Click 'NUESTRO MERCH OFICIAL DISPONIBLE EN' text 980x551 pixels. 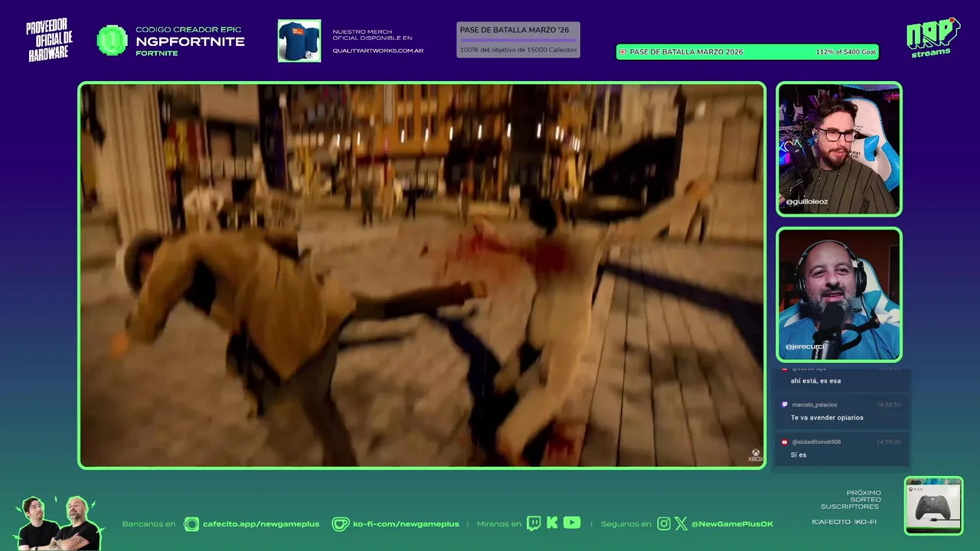pos(372,35)
